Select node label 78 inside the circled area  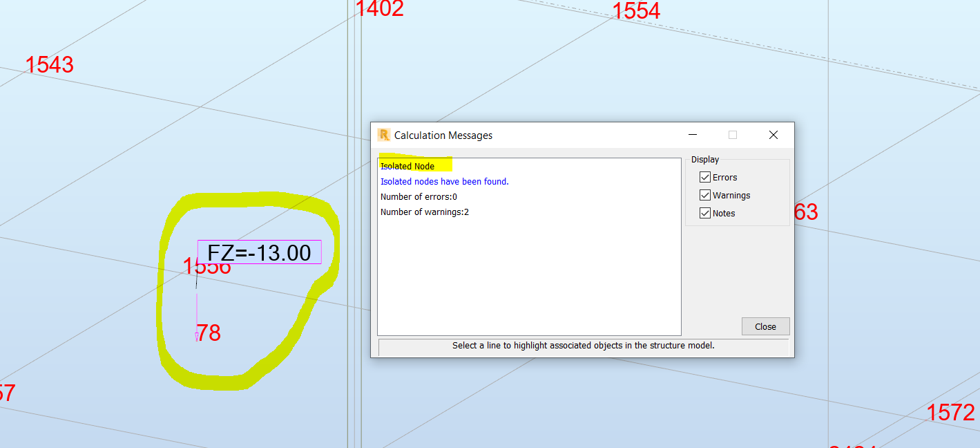(x=208, y=333)
